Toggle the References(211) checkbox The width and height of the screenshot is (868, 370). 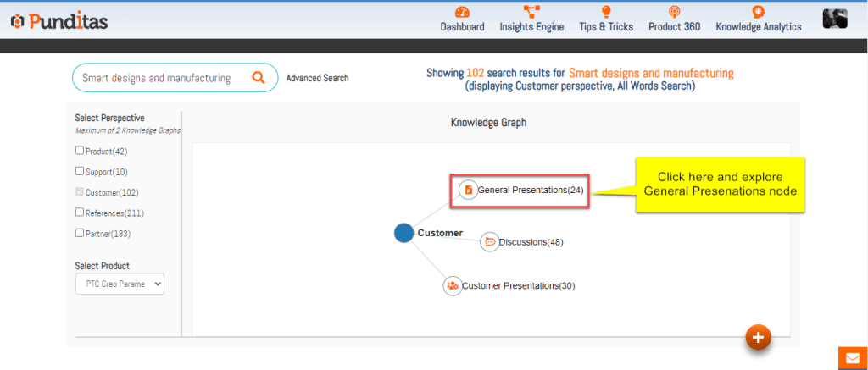point(80,213)
